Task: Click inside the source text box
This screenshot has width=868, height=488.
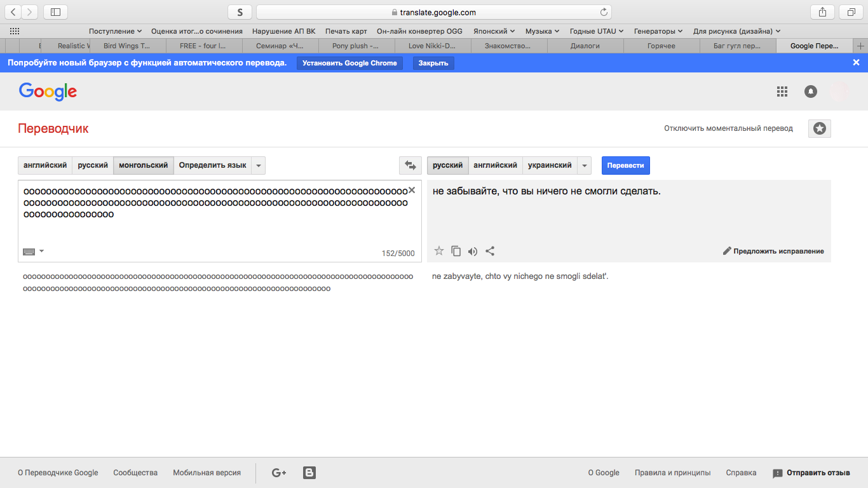Action: (216, 232)
